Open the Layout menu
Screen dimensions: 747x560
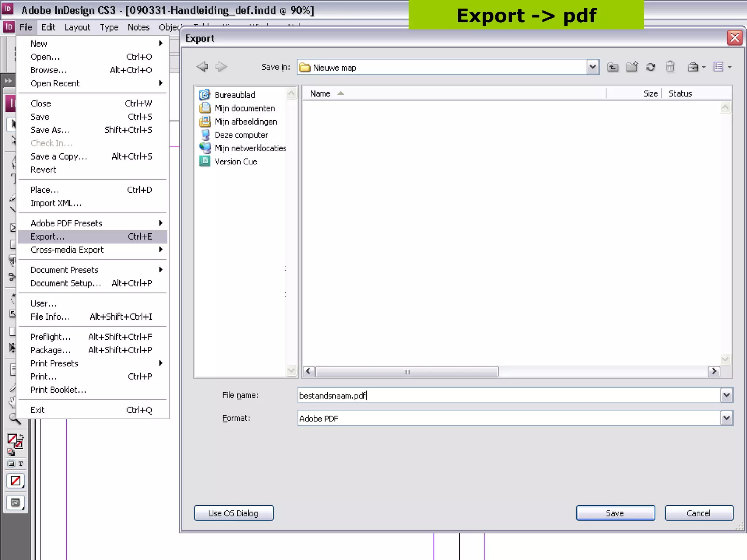click(x=77, y=27)
